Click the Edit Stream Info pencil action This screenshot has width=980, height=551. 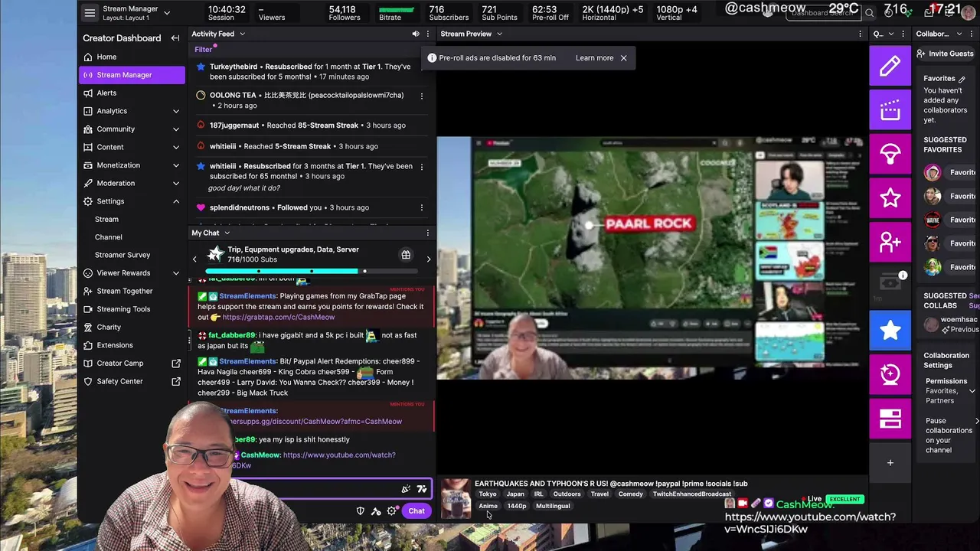tap(890, 66)
